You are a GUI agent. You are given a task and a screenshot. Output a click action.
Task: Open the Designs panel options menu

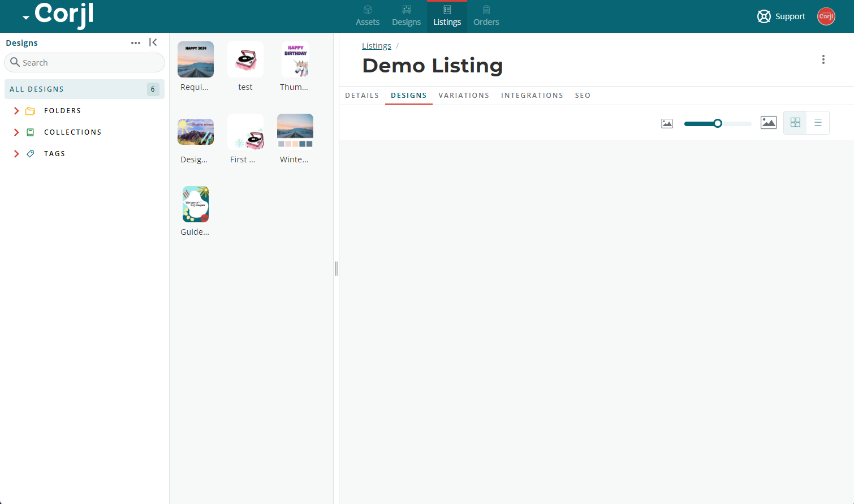point(135,42)
